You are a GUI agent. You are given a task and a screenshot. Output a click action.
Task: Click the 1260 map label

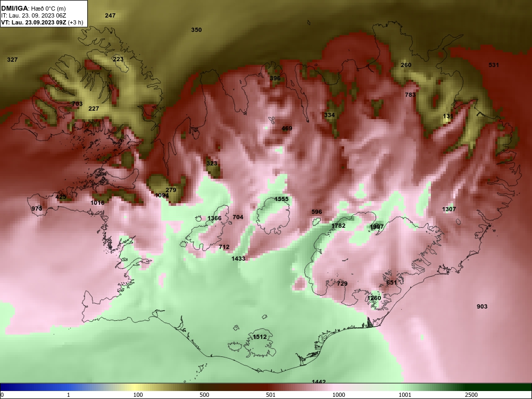pos(374,298)
